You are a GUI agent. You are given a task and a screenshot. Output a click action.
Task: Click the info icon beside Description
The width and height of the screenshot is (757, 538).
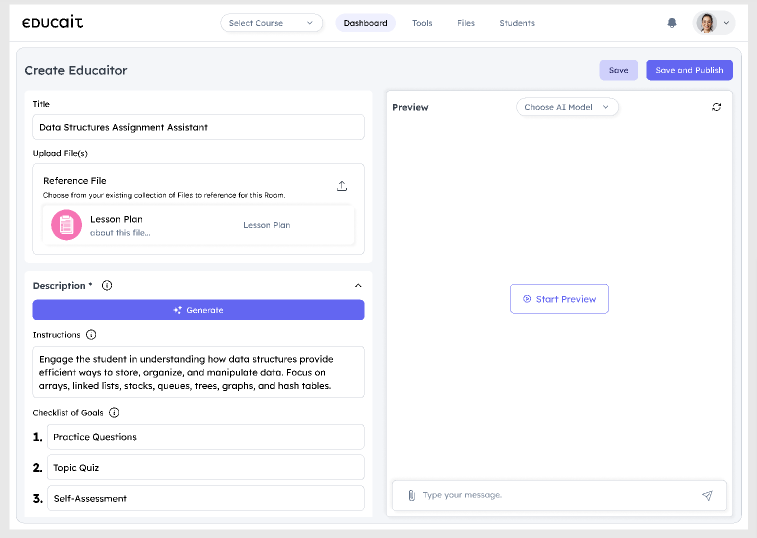[x=107, y=285]
